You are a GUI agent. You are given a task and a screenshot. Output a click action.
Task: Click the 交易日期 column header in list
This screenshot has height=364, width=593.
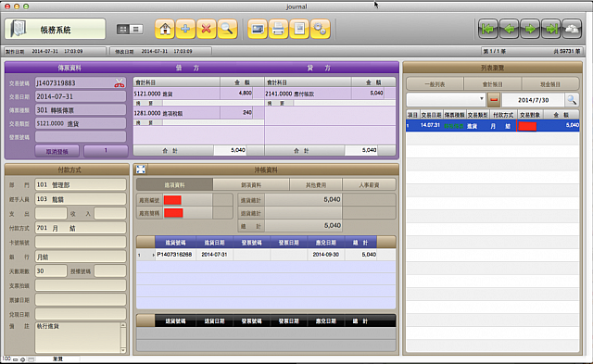pos(431,115)
